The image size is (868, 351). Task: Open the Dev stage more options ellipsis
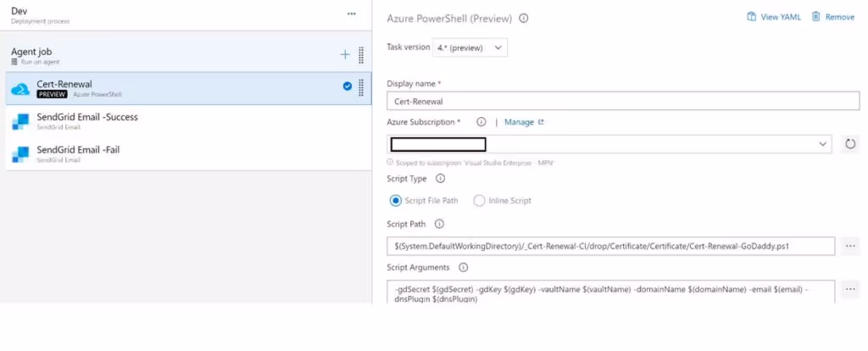pos(352,14)
